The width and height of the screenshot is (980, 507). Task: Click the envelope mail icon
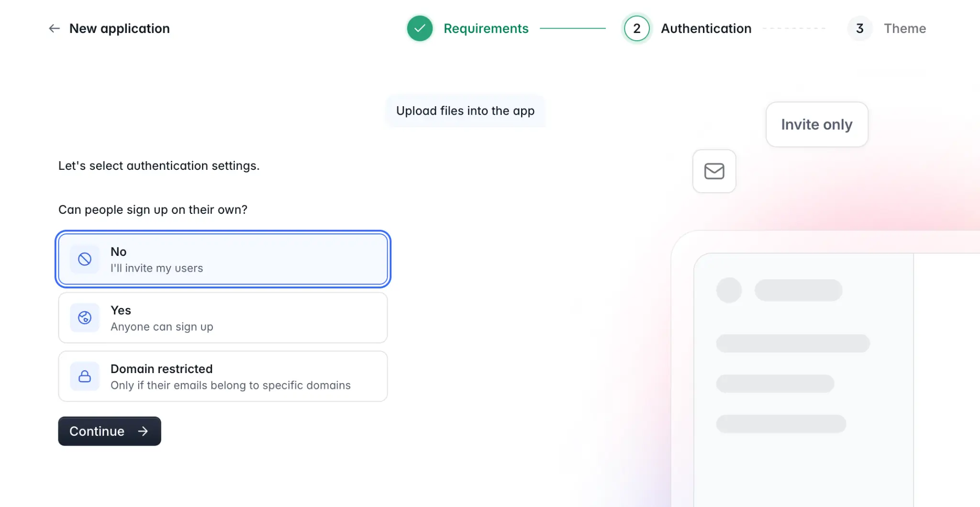click(x=714, y=171)
